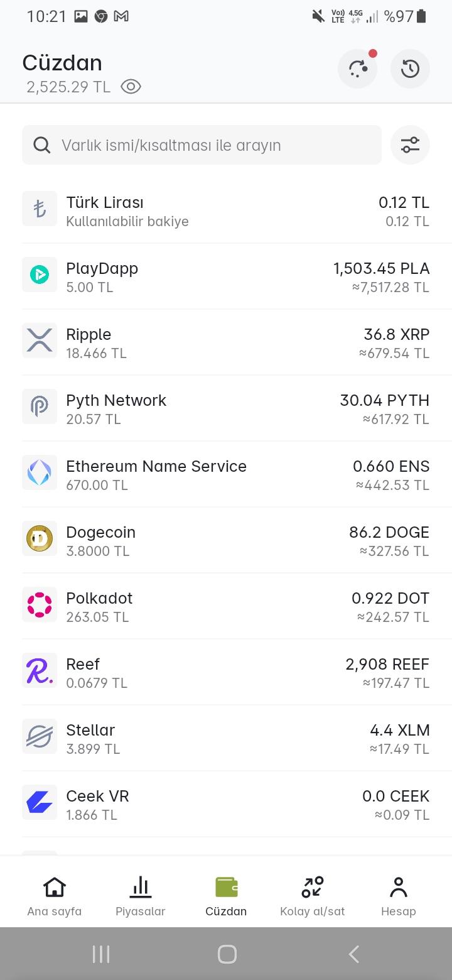The image size is (452, 980).
Task: Open the Hesap account tab
Action: coord(398,896)
